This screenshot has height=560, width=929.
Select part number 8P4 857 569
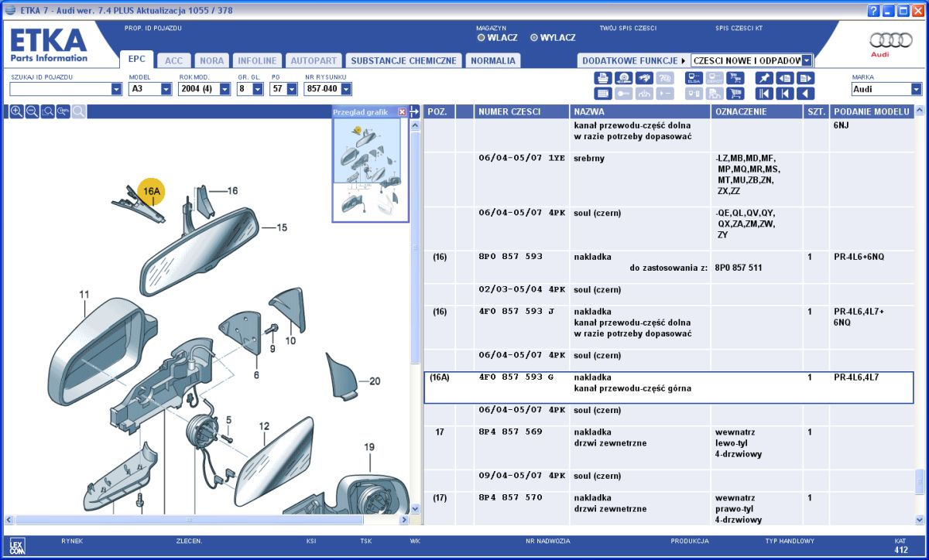click(511, 432)
